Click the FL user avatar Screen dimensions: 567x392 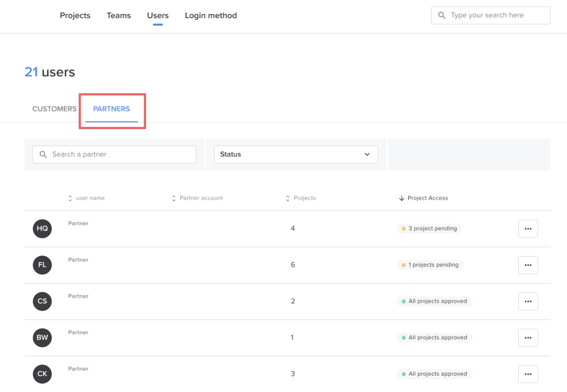(x=42, y=265)
